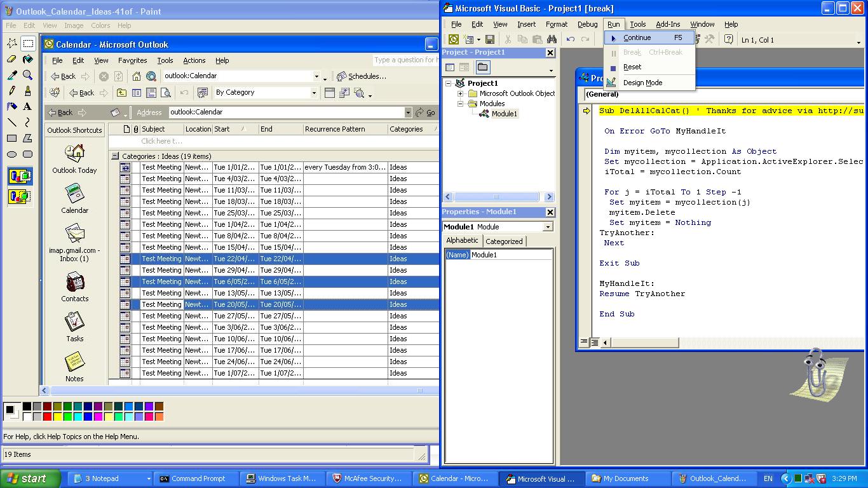
Task: Select the Pencil tool in Paint
Action: tap(12, 91)
